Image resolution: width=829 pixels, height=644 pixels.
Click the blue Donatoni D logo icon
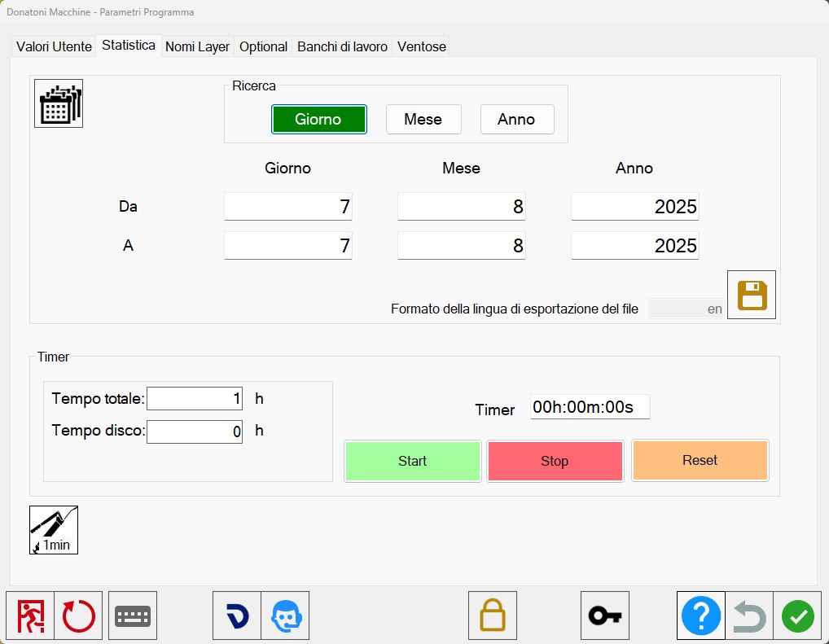pos(237,616)
